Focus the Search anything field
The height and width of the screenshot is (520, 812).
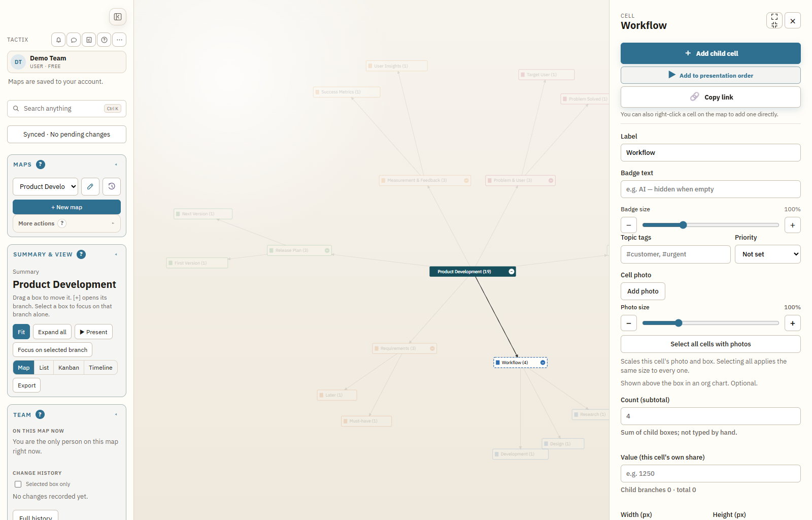[x=66, y=109]
